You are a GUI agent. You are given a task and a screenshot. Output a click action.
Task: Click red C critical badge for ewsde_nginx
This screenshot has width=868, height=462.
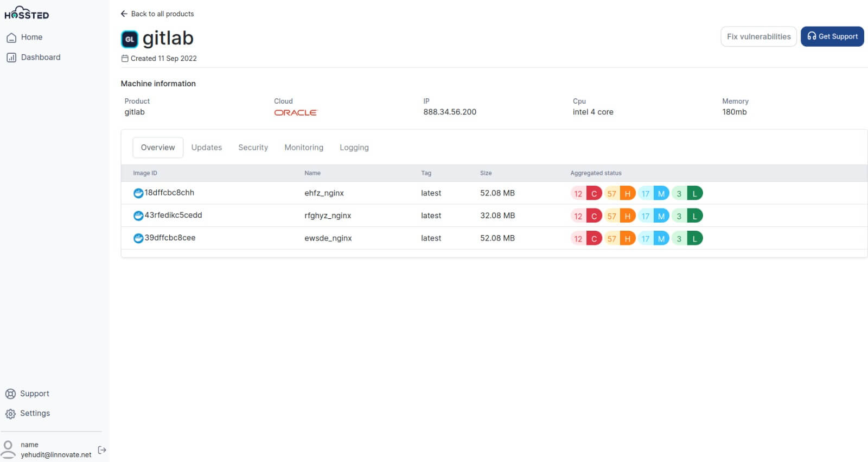pos(594,238)
